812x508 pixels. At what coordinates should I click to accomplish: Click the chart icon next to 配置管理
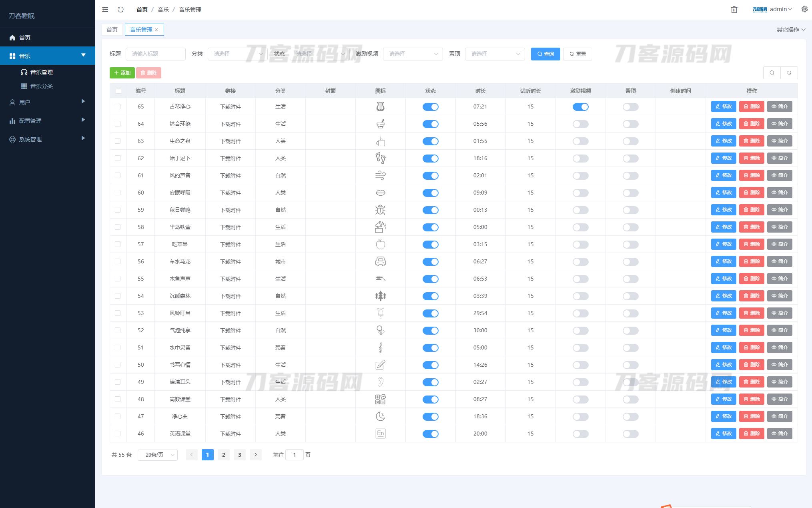[x=12, y=120]
